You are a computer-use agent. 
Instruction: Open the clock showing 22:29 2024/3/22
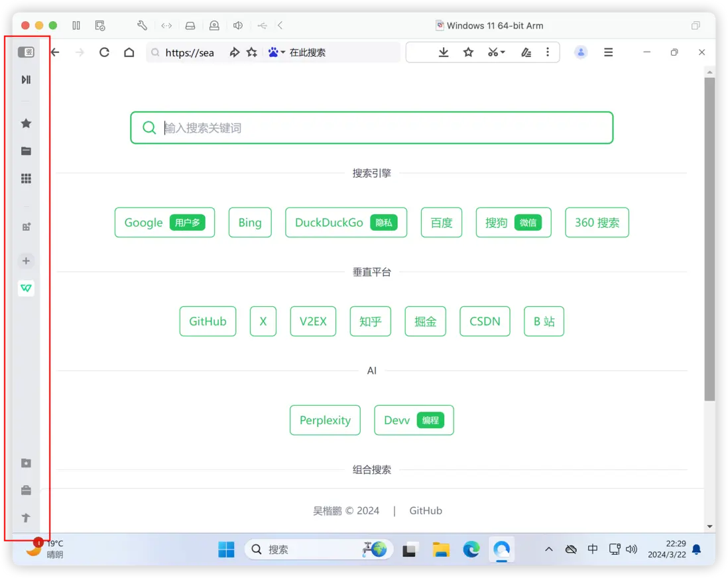[667, 549]
